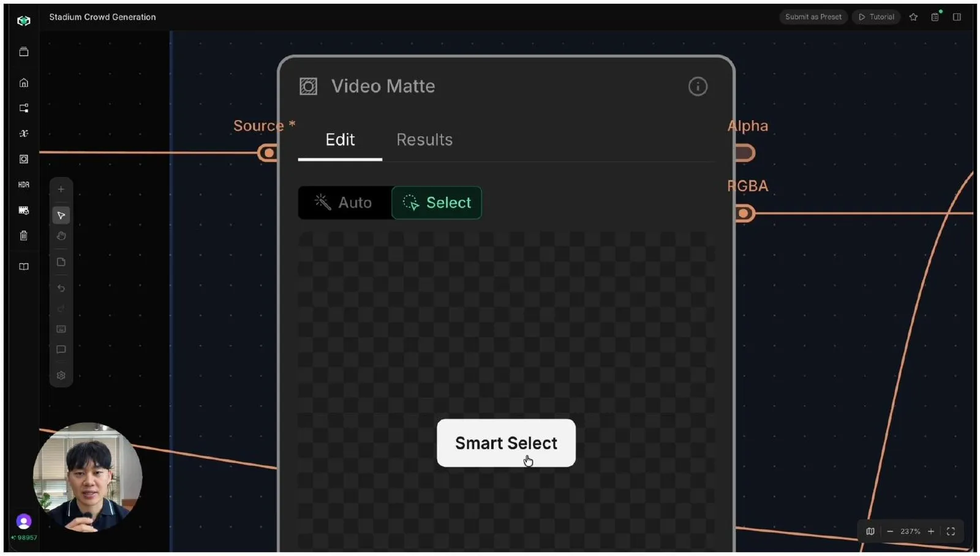Zoom out with the minus button

click(890, 531)
